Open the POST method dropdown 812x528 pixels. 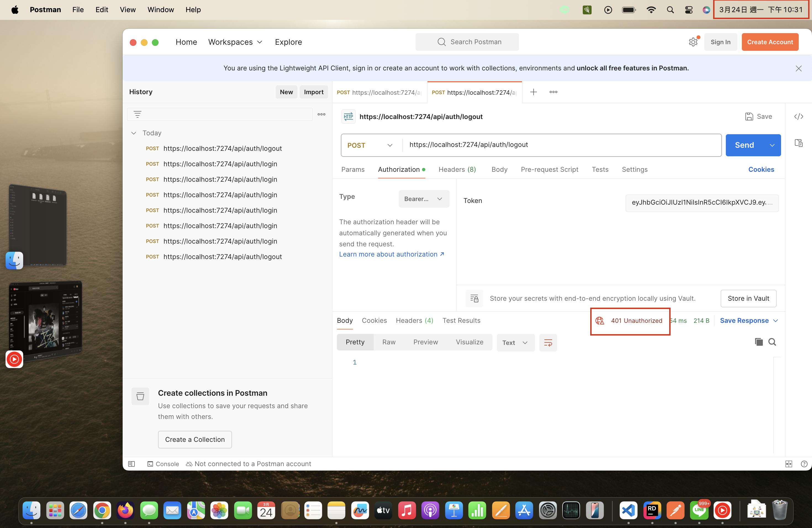click(x=370, y=145)
